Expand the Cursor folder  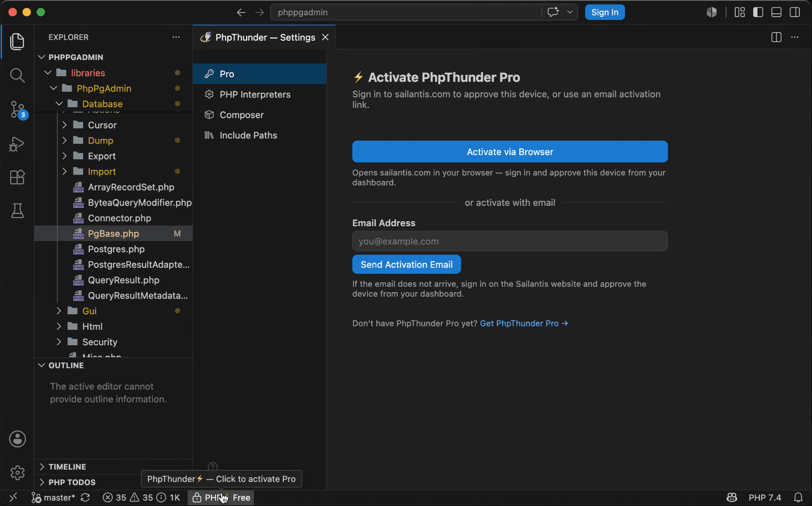(x=65, y=125)
